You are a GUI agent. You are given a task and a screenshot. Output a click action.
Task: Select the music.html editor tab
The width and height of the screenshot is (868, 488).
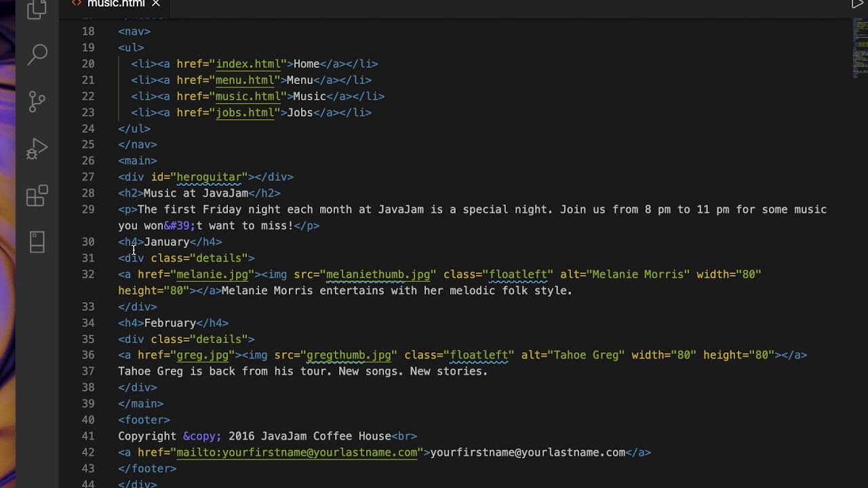(115, 4)
